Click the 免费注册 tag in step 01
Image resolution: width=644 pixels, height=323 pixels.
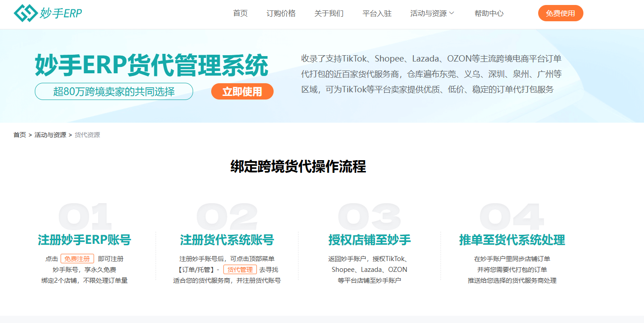pyautogui.click(x=77, y=259)
